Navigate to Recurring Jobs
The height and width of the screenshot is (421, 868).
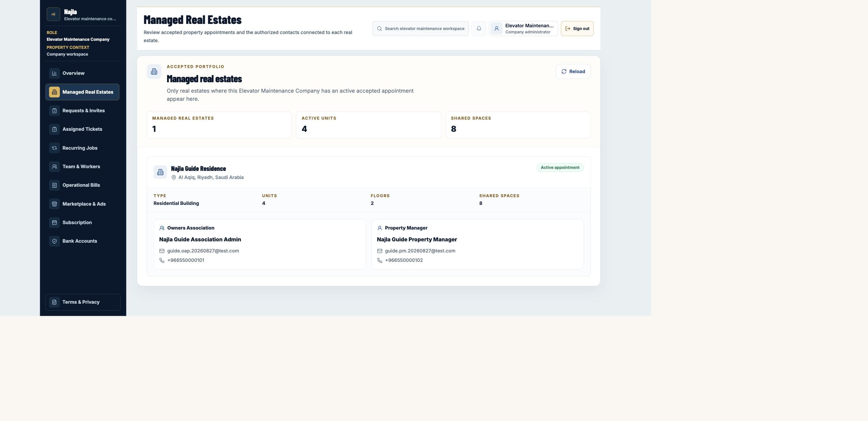[83, 148]
